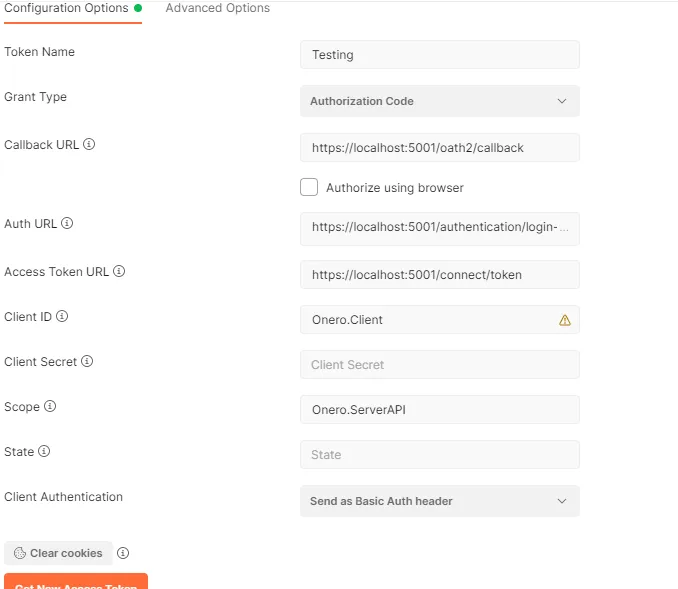The width and height of the screenshot is (678, 589).
Task: Click the info icon beside Auth URL
Action: coord(67,224)
